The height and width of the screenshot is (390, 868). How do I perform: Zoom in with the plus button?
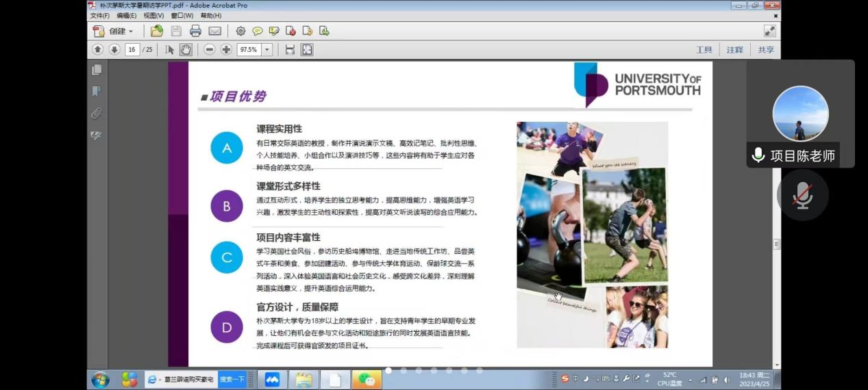[226, 49]
